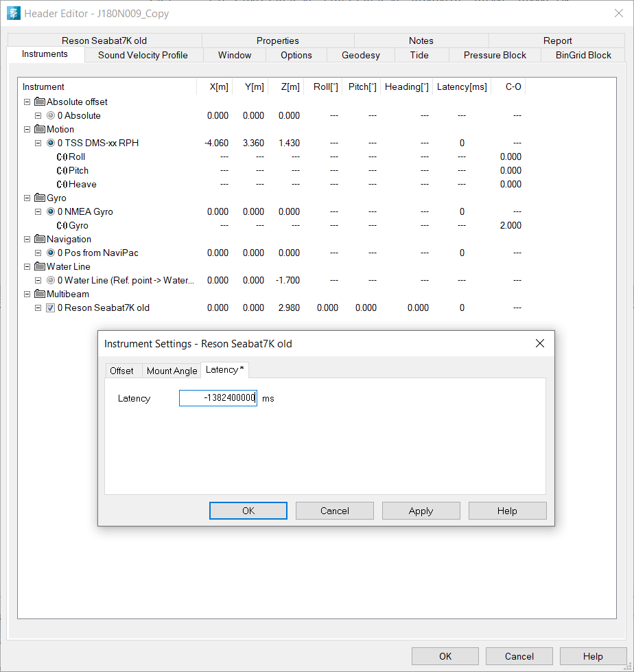This screenshot has width=634, height=672.
Task: Click Apply in Instrument Settings dialog
Action: [421, 511]
